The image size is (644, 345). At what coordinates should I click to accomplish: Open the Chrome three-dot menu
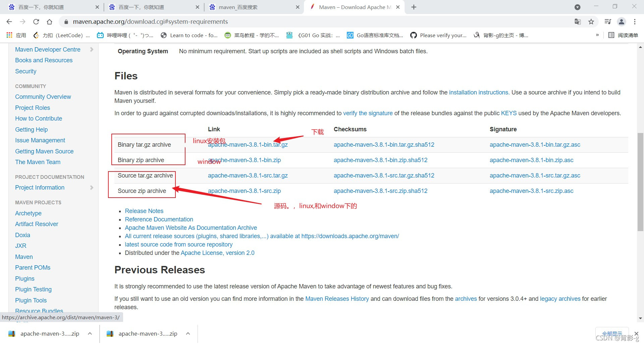tap(635, 22)
